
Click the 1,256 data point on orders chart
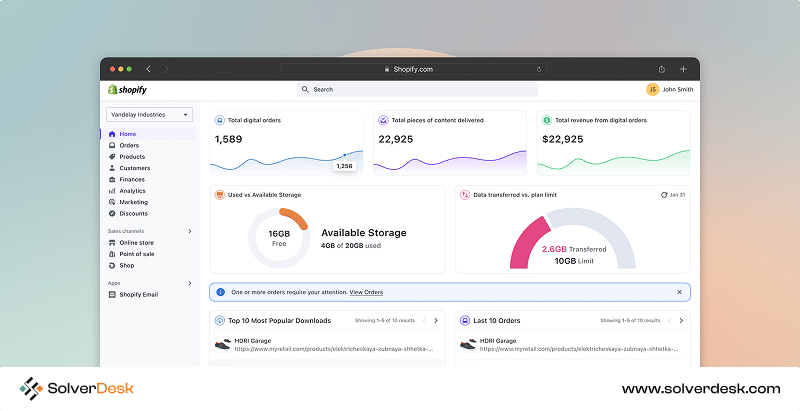coord(345,155)
